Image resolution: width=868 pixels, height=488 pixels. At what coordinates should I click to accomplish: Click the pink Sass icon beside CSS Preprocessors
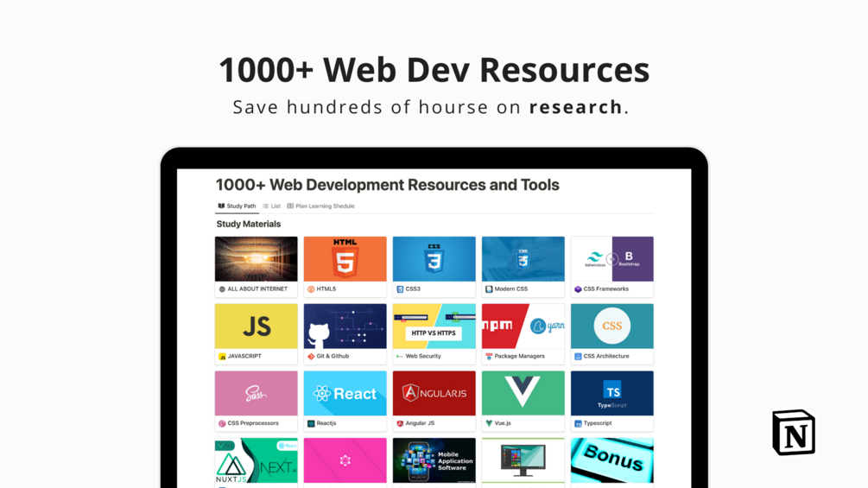[x=222, y=424]
